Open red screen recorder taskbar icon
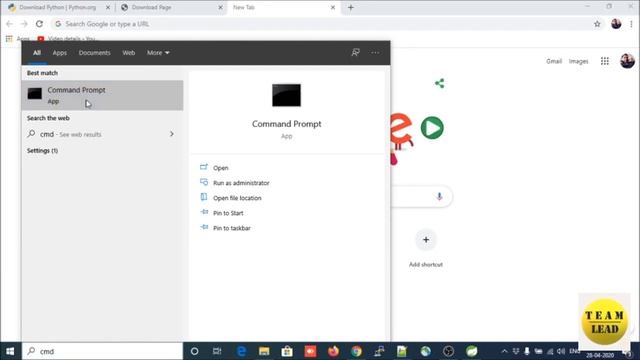This screenshot has height=360, width=640. click(310, 351)
